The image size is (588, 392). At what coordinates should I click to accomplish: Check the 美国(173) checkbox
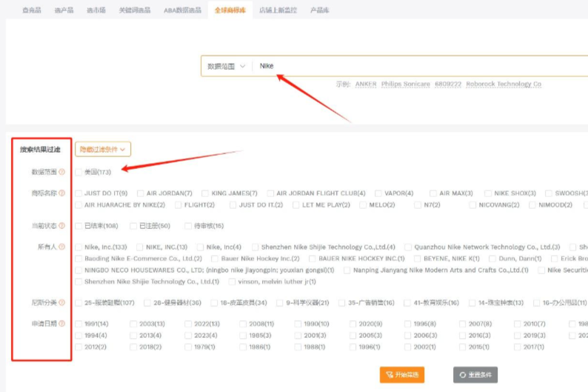coord(78,172)
